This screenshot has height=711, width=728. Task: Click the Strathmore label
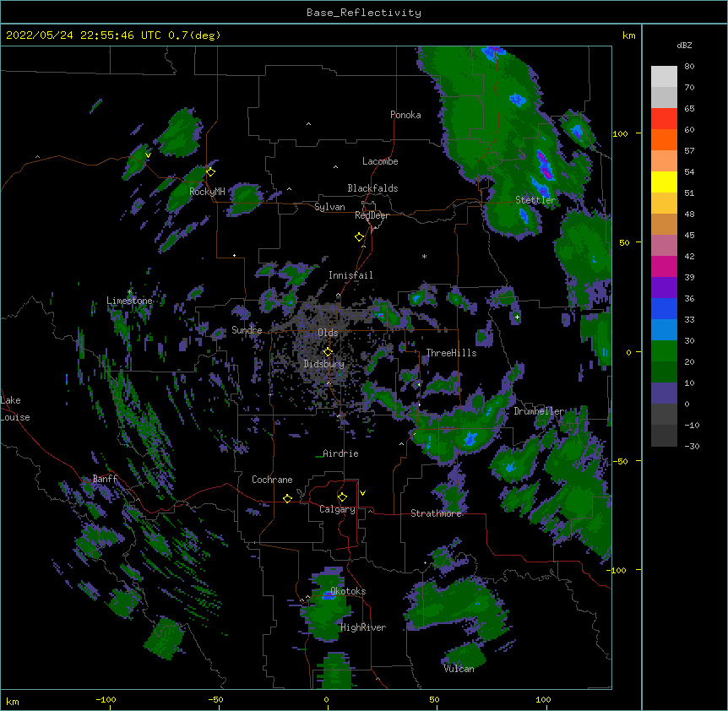point(436,513)
